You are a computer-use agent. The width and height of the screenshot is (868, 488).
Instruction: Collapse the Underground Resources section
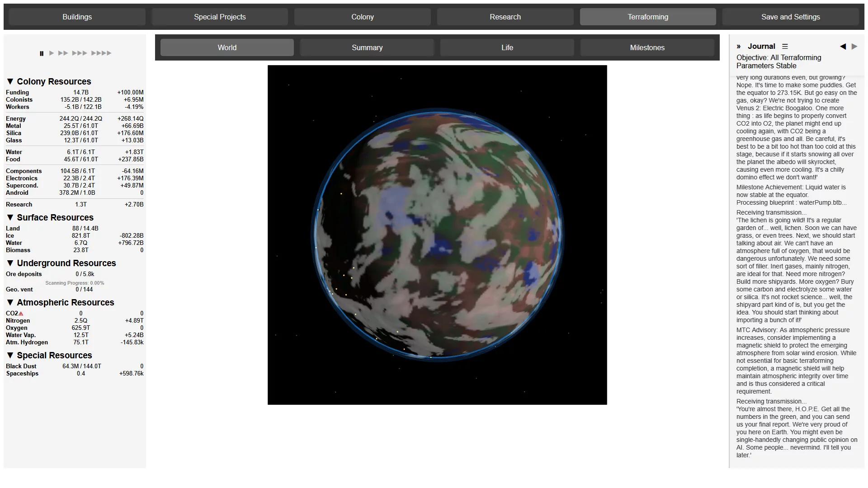click(x=10, y=263)
